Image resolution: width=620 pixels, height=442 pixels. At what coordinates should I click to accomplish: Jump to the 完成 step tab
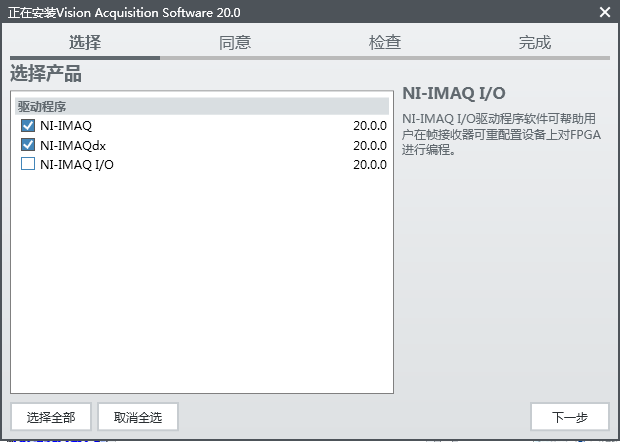pyautogui.click(x=535, y=42)
